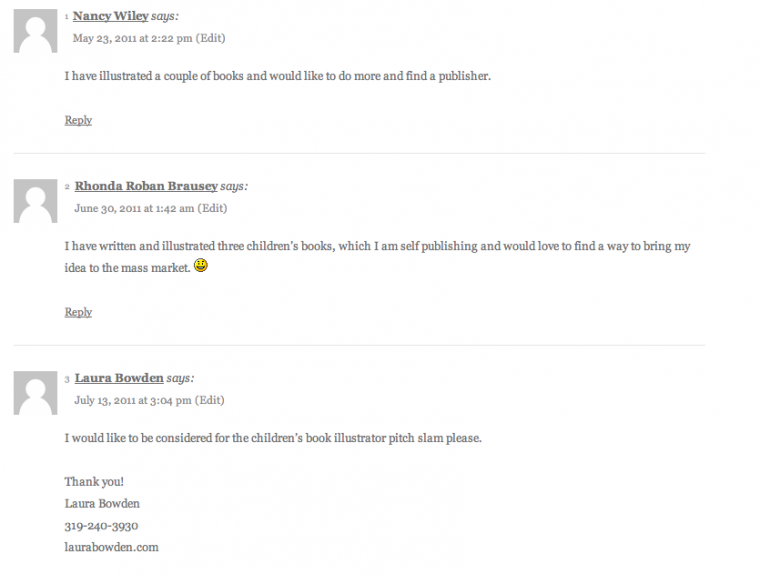Click the phone number 319-240-3930
This screenshot has height=574, width=760.
(x=101, y=526)
